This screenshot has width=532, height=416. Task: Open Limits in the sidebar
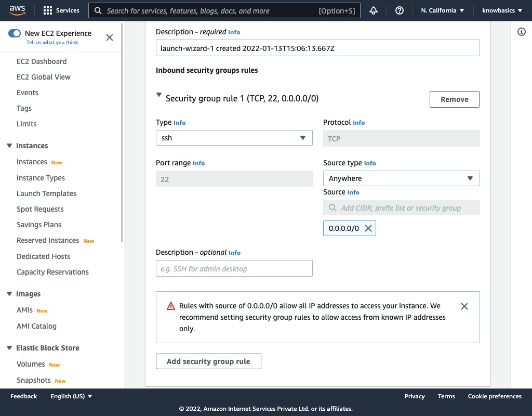coord(26,124)
